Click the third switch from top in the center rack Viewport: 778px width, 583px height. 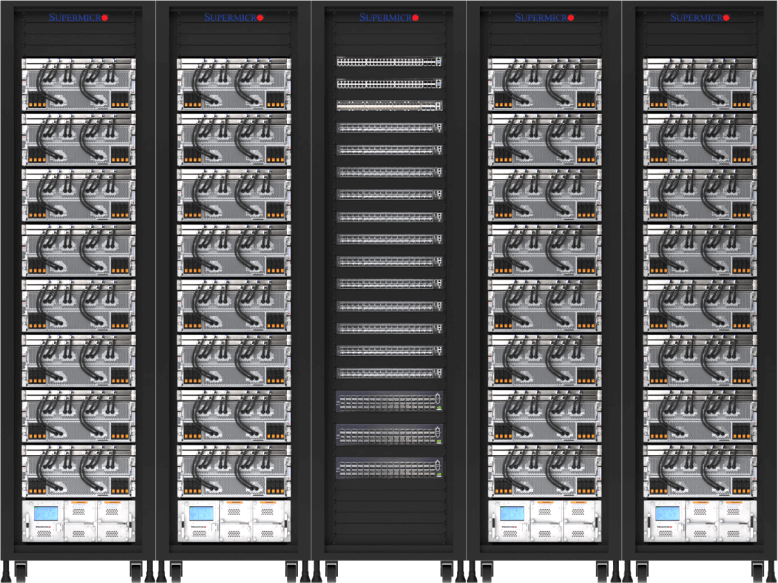point(389,105)
